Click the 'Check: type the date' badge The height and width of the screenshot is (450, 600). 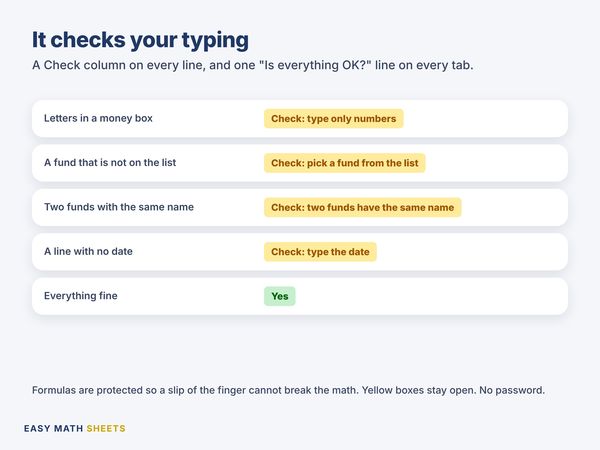click(x=320, y=252)
